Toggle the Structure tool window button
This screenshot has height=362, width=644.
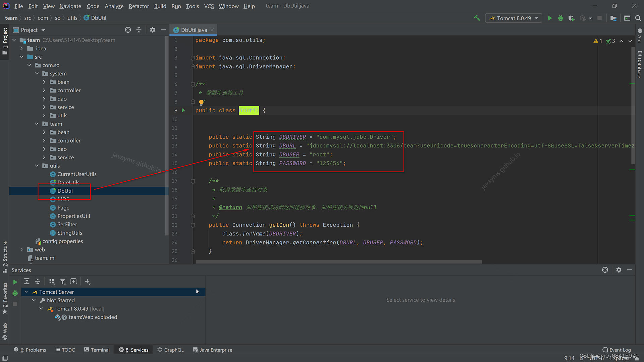(5, 256)
